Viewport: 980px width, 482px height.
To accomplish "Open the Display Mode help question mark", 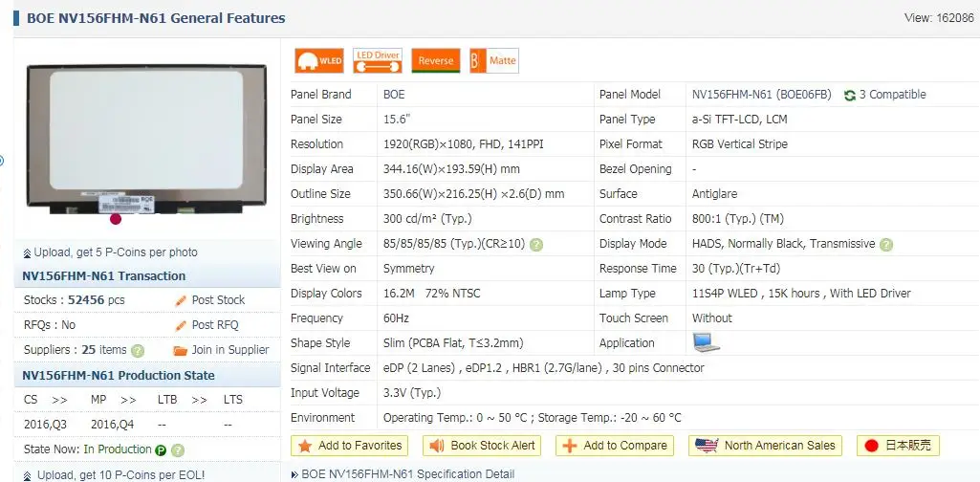I will (886, 245).
